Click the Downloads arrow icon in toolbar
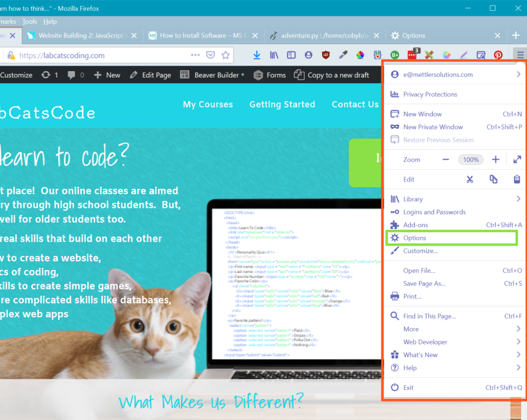This screenshot has height=420, width=527. click(257, 55)
